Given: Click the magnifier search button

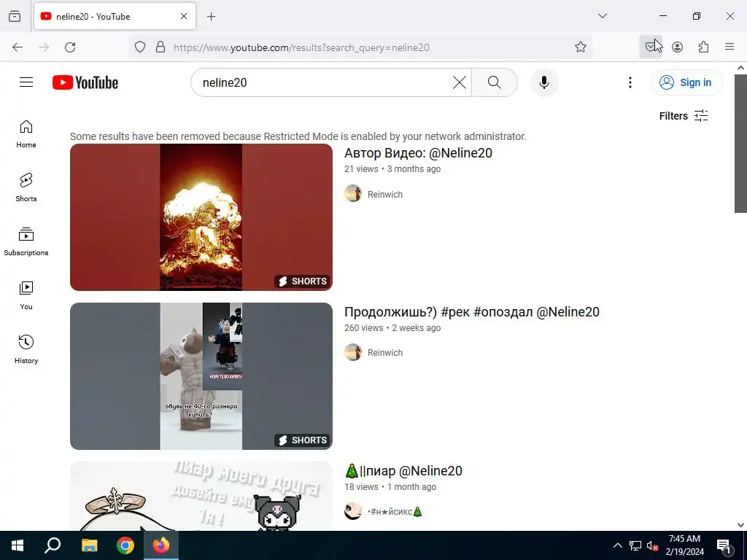Looking at the screenshot, I should [494, 82].
